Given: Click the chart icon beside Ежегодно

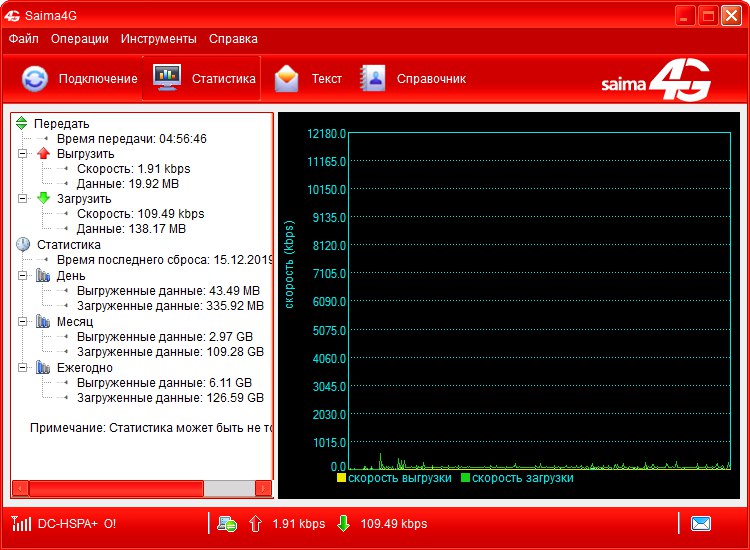Looking at the screenshot, I should pyautogui.click(x=43, y=367).
